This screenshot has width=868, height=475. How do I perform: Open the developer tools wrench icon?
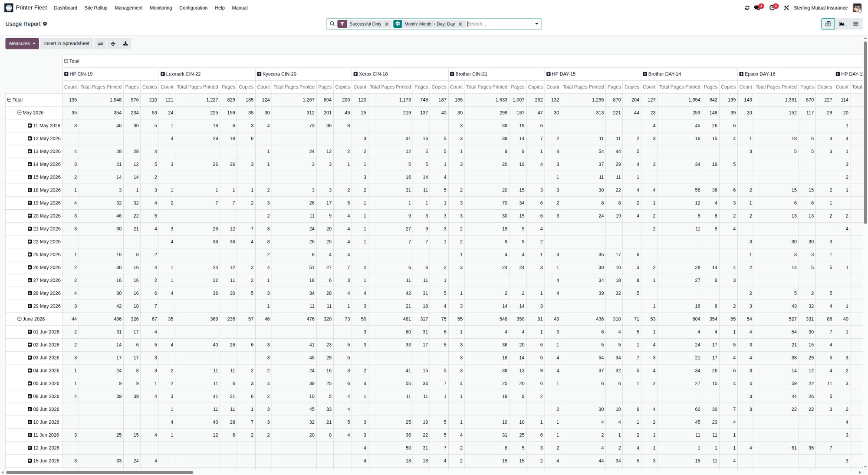[786, 8]
